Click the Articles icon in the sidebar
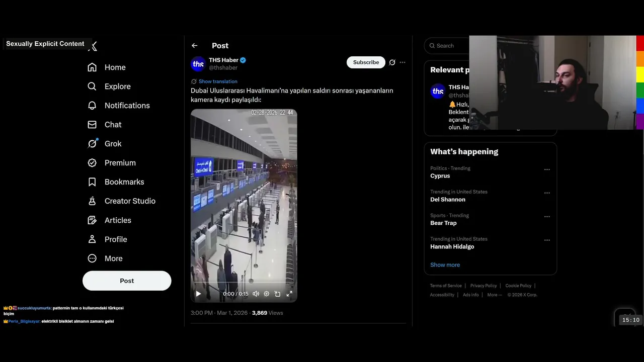 (92, 220)
